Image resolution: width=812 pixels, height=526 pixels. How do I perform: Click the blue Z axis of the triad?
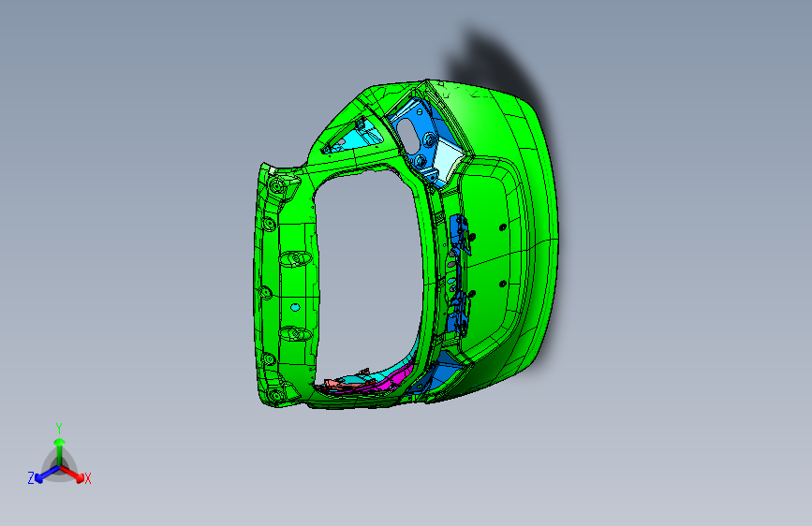pos(46,475)
